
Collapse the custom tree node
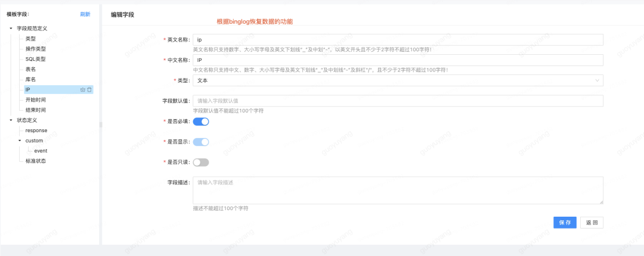20,141
